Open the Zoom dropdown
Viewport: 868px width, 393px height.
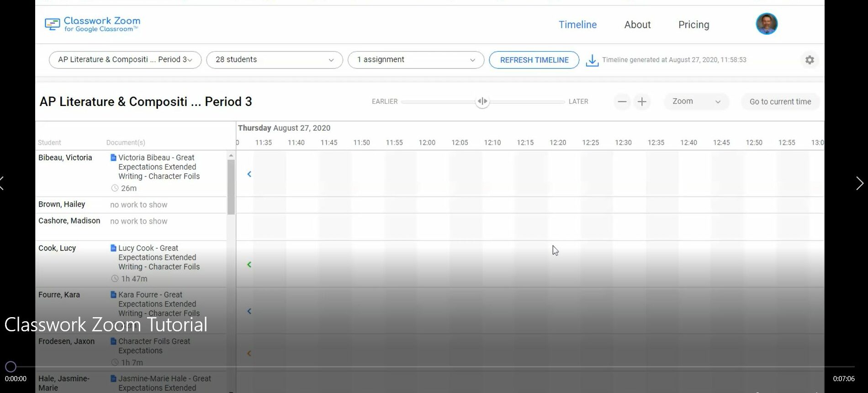[696, 101]
